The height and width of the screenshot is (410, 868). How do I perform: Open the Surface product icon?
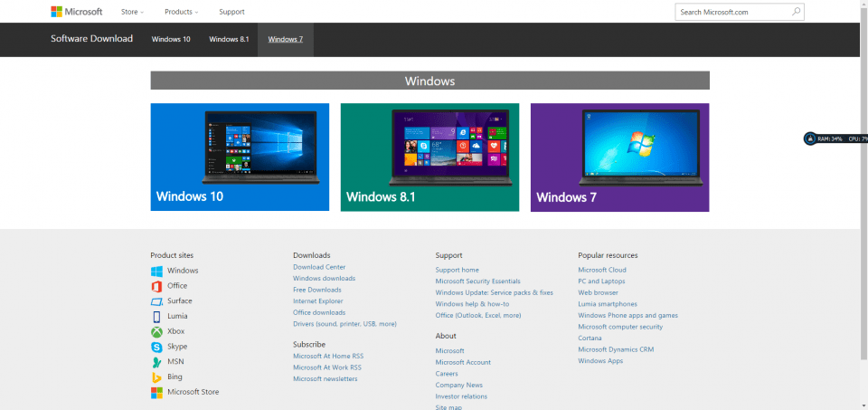pyautogui.click(x=156, y=301)
